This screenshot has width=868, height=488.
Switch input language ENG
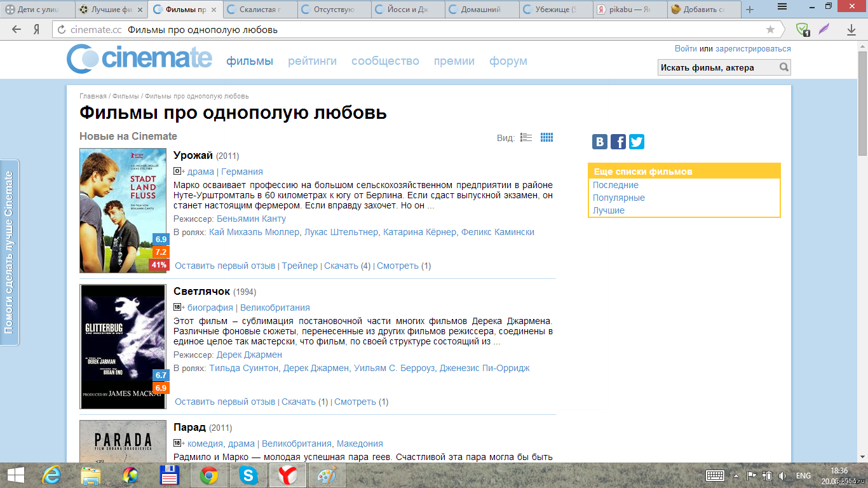pyautogui.click(x=803, y=475)
